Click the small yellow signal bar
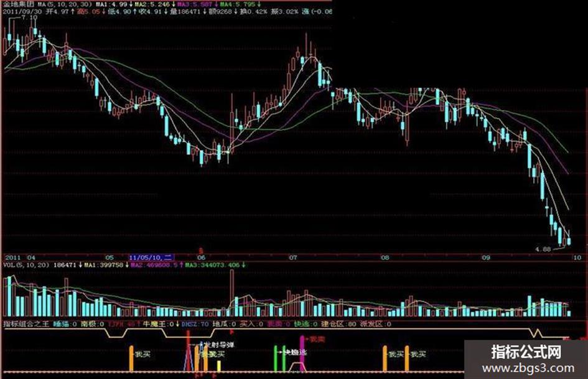Screen dimensions: 588x379 pyautogui.click(x=219, y=366)
